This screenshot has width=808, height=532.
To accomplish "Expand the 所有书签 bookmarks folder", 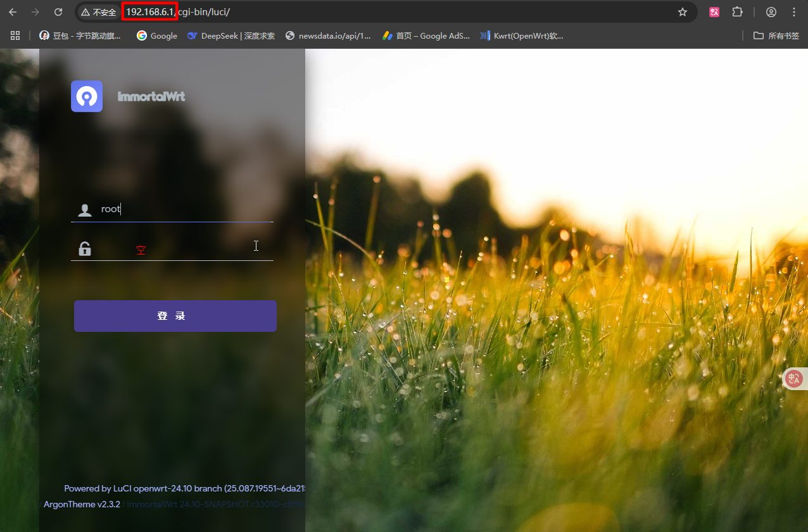I will click(x=776, y=35).
